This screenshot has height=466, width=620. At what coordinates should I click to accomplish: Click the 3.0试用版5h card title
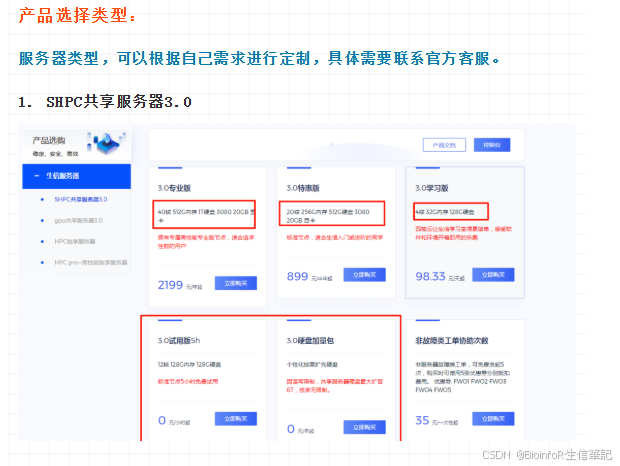[179, 340]
